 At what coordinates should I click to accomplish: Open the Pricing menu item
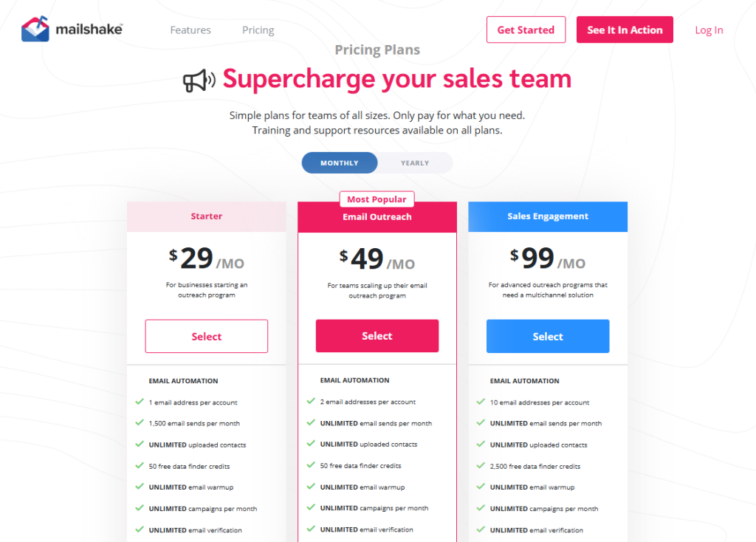tap(258, 30)
